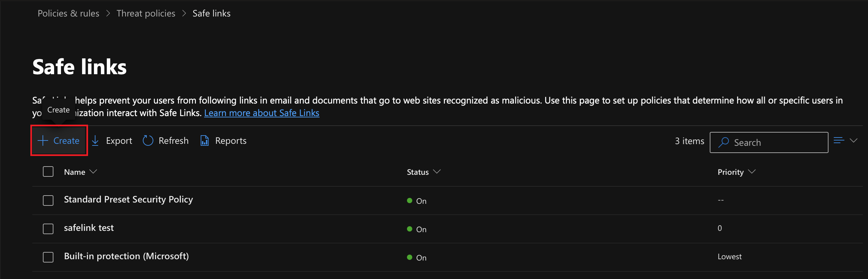
Task: Click Name column header text
Action: tap(75, 172)
